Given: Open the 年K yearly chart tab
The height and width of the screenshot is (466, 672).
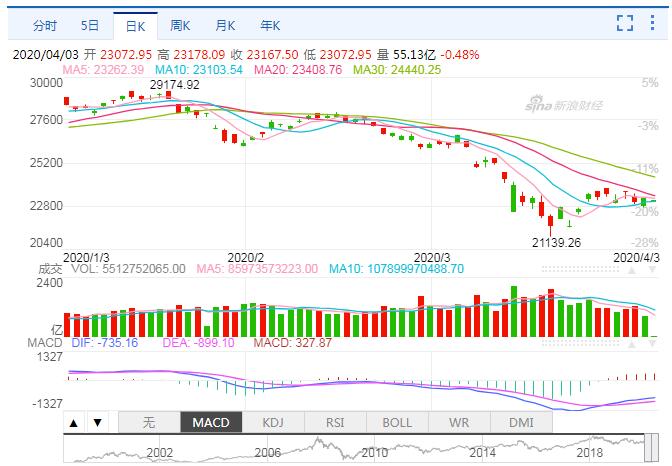Looking at the screenshot, I should tap(270, 24).
